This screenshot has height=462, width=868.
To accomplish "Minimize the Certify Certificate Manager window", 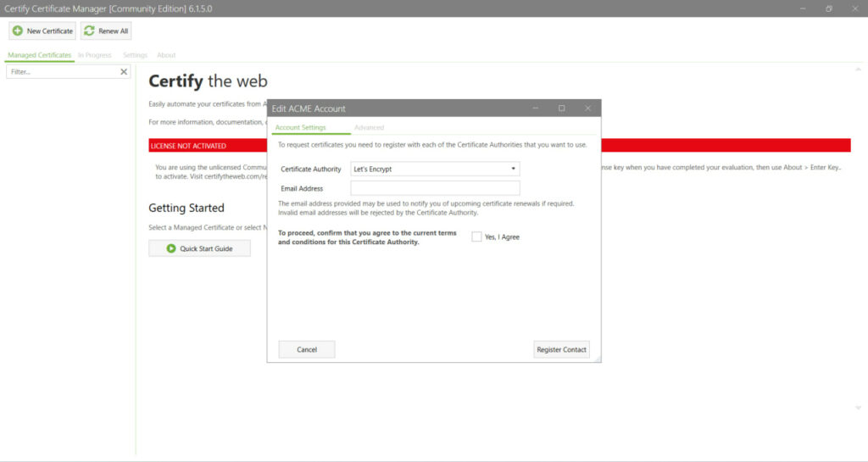I will (803, 8).
